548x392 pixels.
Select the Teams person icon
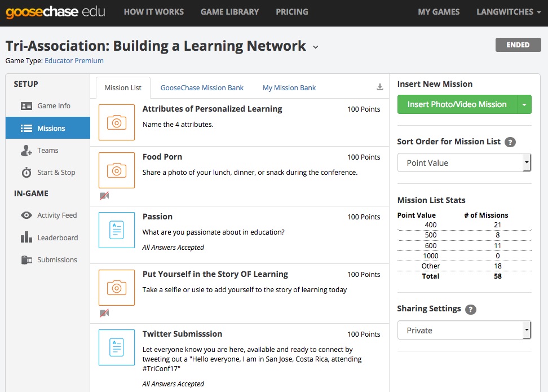[x=26, y=151]
